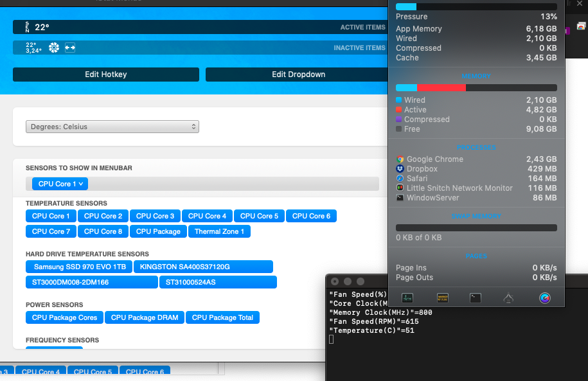The height and width of the screenshot is (381, 588).
Task: Select the Thermal Zone 1 sensor
Action: coord(219,231)
